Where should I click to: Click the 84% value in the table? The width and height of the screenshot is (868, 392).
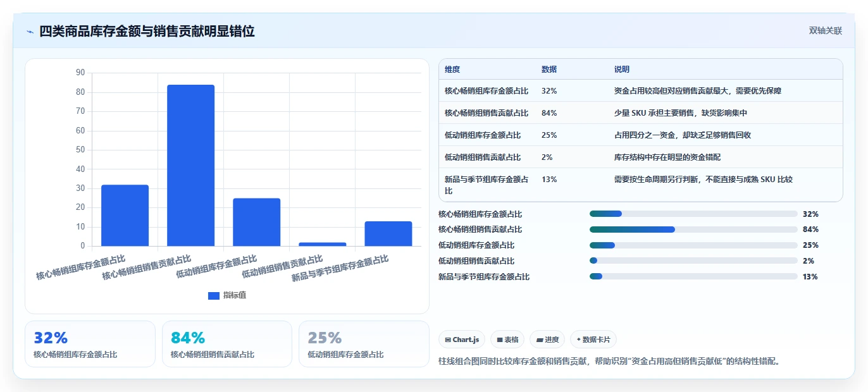click(x=549, y=113)
